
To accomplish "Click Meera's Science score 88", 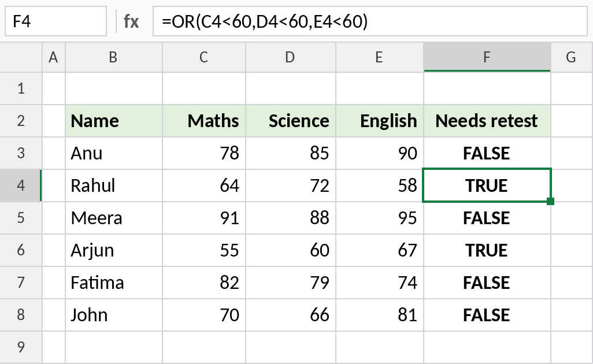I will (x=291, y=218).
